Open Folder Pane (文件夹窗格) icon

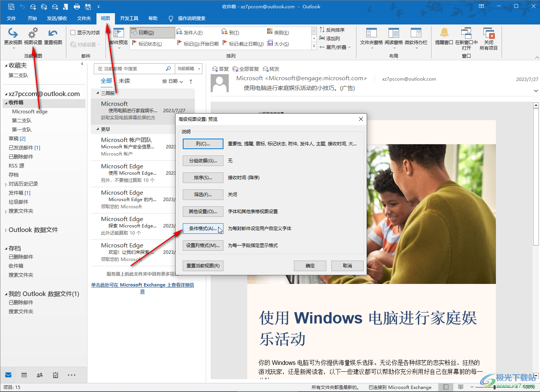pyautogui.click(x=371, y=33)
